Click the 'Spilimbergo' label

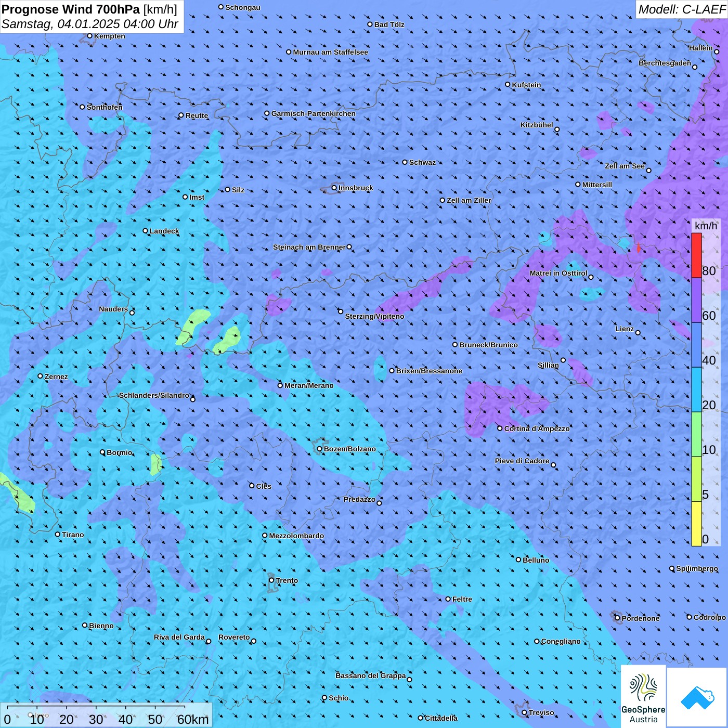point(697,568)
